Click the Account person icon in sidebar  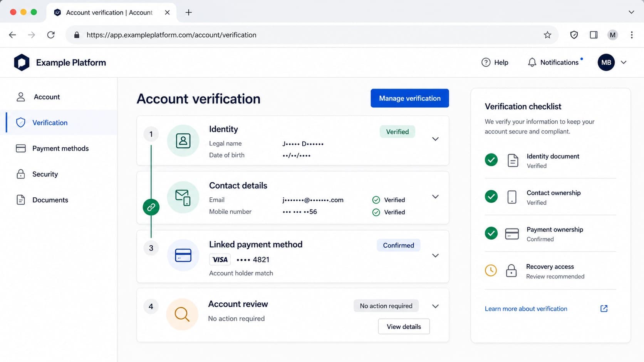pyautogui.click(x=21, y=97)
